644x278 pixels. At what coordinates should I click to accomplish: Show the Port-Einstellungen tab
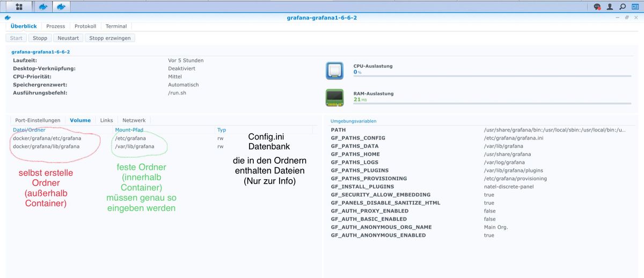pyautogui.click(x=37, y=120)
